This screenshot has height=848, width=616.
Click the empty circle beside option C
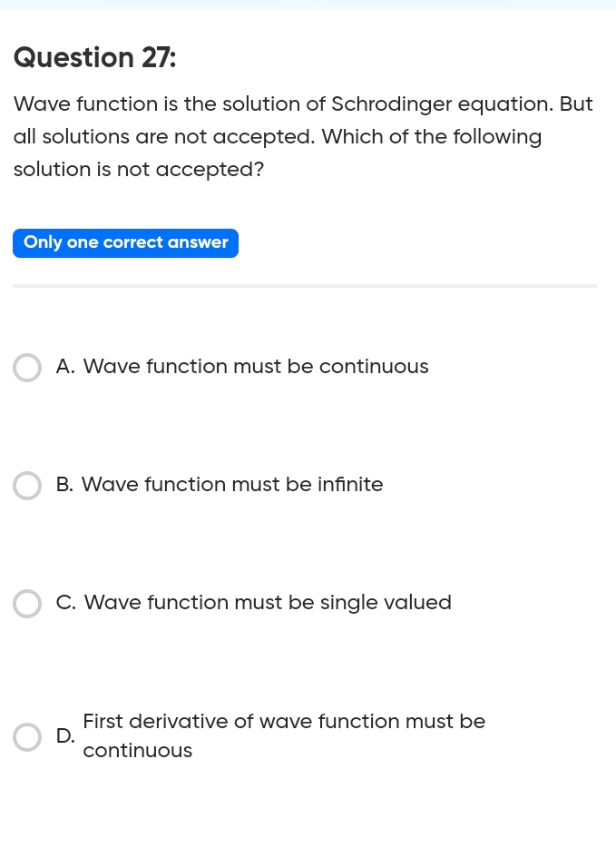[x=27, y=603]
